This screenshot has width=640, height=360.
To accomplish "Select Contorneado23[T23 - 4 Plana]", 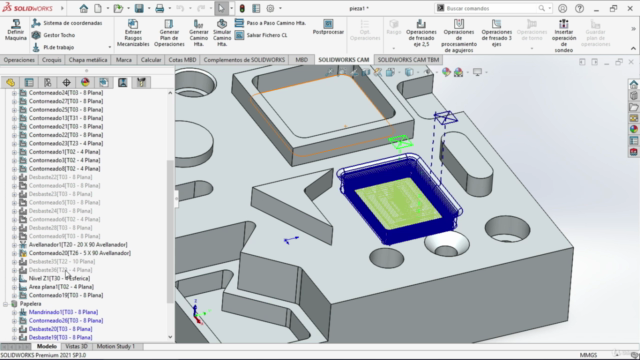I will (66, 144).
